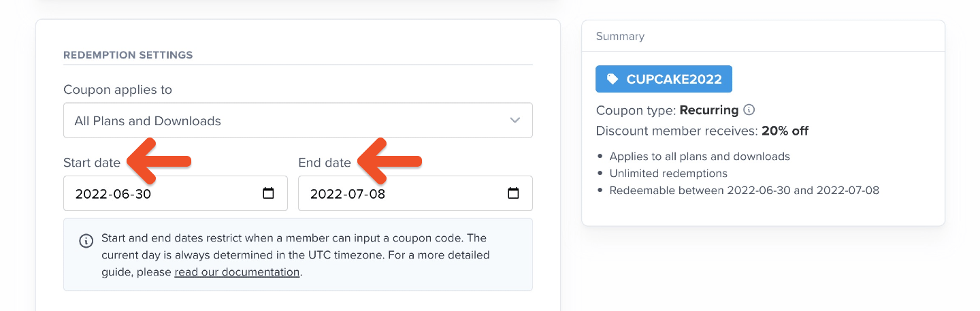Click the Applies to all plans bullet
Image resolution: width=980 pixels, height=311 pixels.
coord(700,157)
